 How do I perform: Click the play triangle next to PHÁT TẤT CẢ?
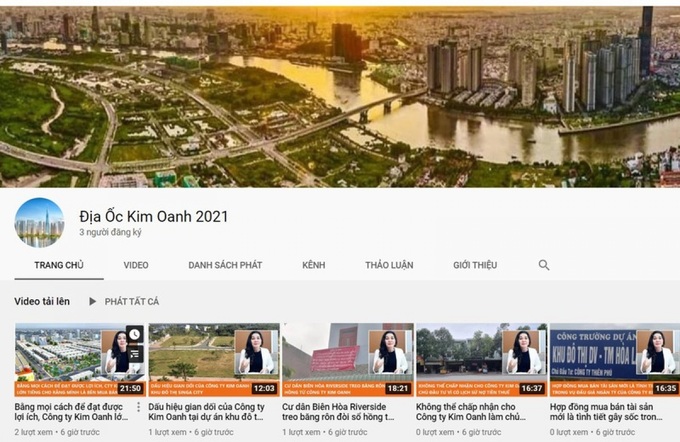click(92, 301)
